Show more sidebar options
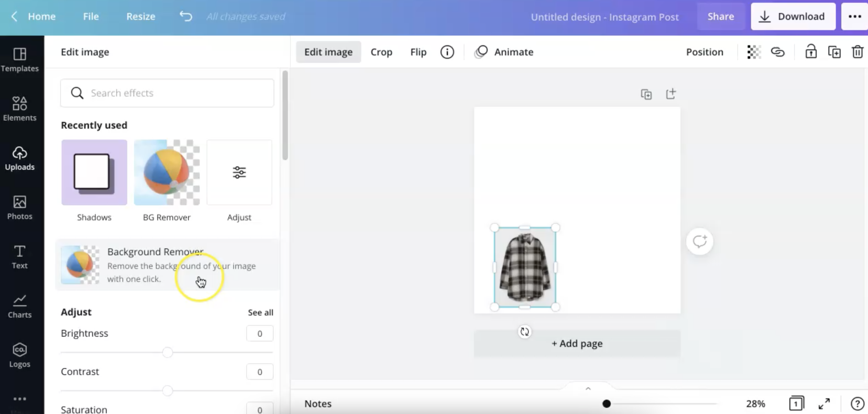Image resolution: width=868 pixels, height=414 pixels. pyautogui.click(x=19, y=399)
